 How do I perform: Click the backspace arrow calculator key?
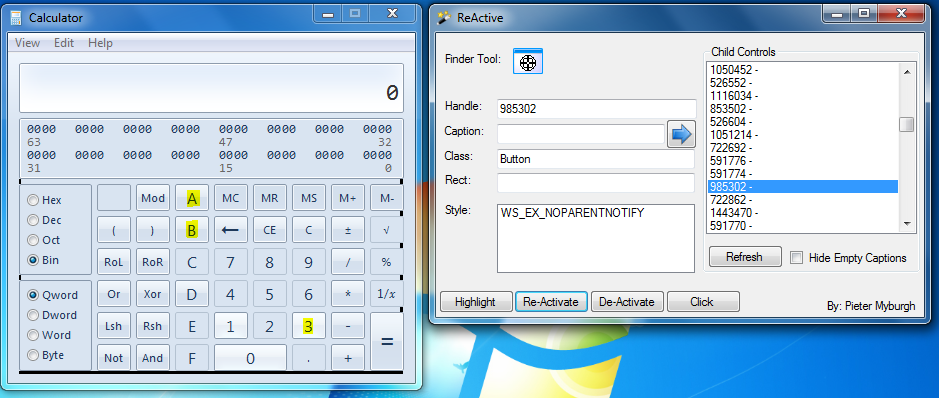[x=231, y=229]
